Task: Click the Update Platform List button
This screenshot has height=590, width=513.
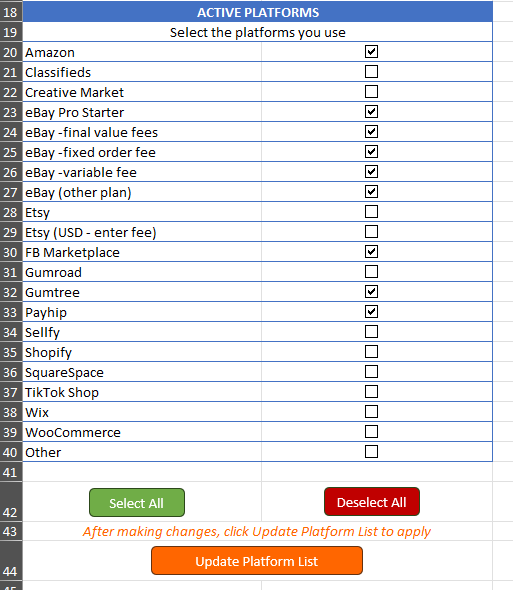Action: coord(257,561)
